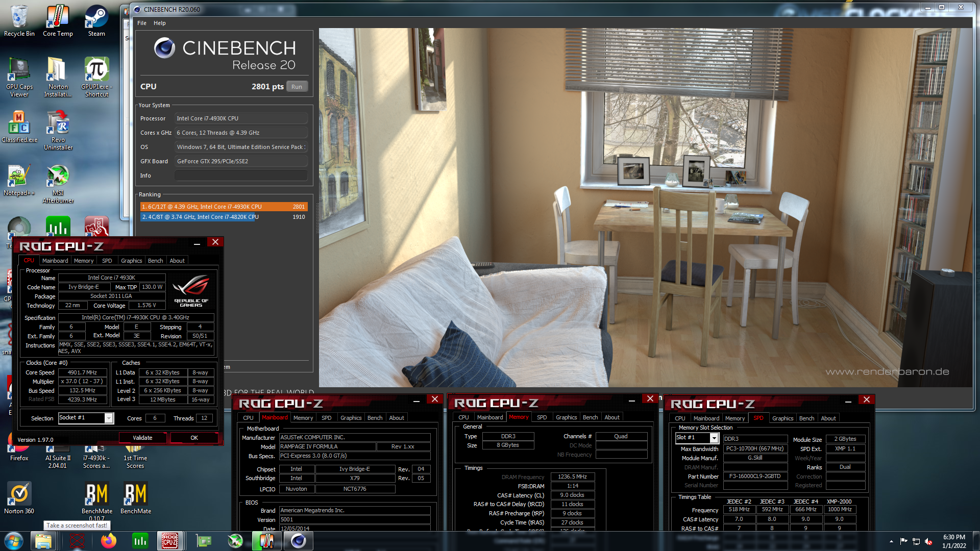The image size is (980, 551).
Task: Open Graphics tab in Memory CPU-Z window
Action: [566, 417]
